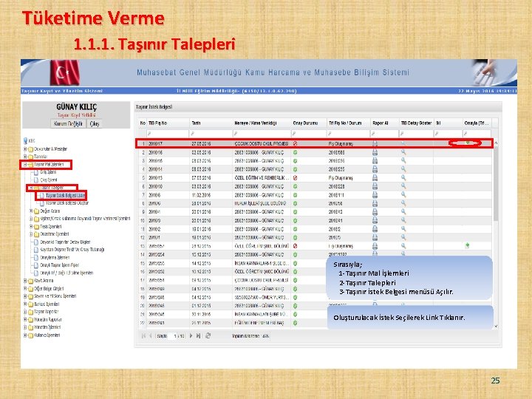The image size is (532, 399).
Task: Click the green status icon in row 2016/16
Action: coord(295,152)
